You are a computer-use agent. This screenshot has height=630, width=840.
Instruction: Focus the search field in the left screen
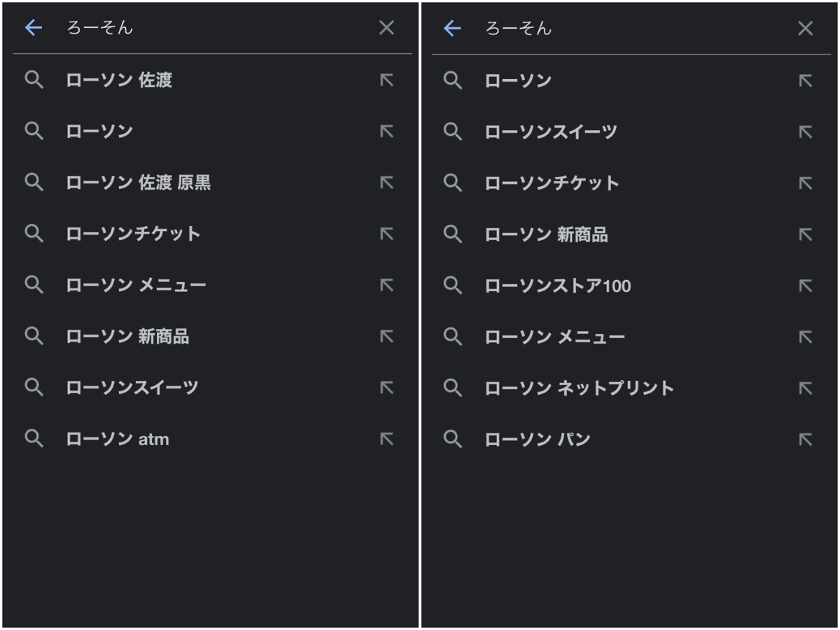pos(210,28)
